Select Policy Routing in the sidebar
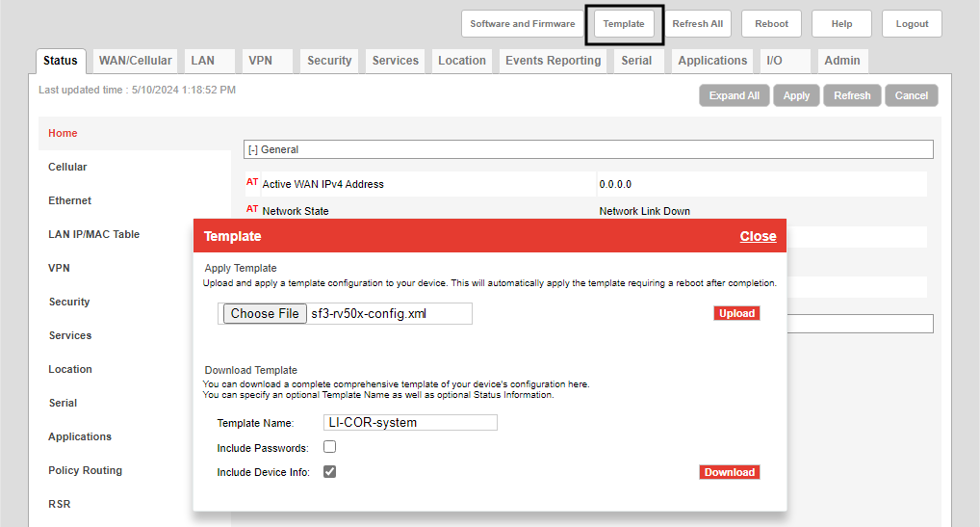 [85, 470]
